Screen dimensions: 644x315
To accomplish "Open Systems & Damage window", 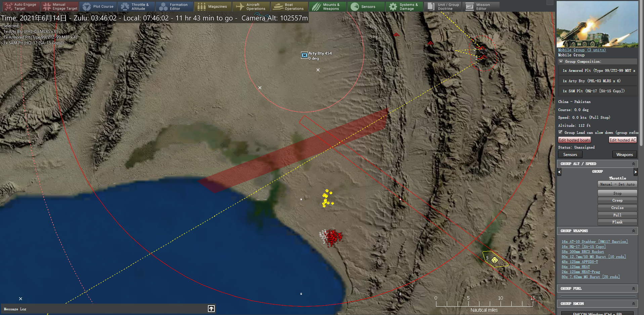I will pos(404,6).
